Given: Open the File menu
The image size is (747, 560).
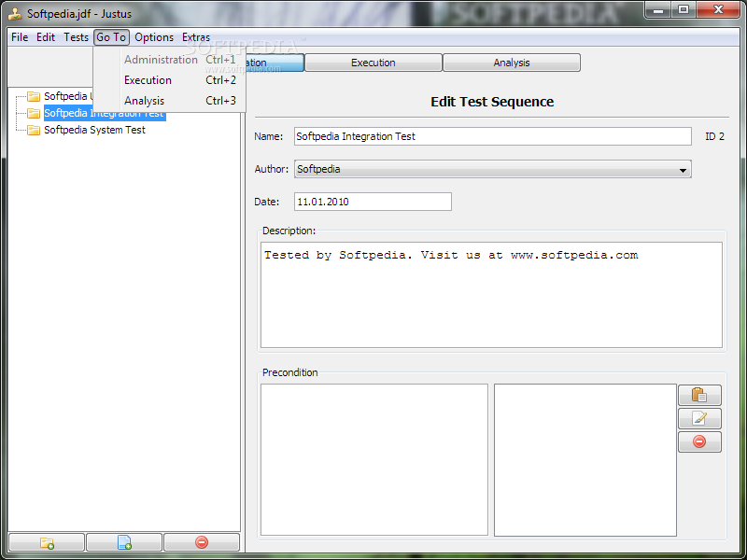Looking at the screenshot, I should pyautogui.click(x=20, y=37).
